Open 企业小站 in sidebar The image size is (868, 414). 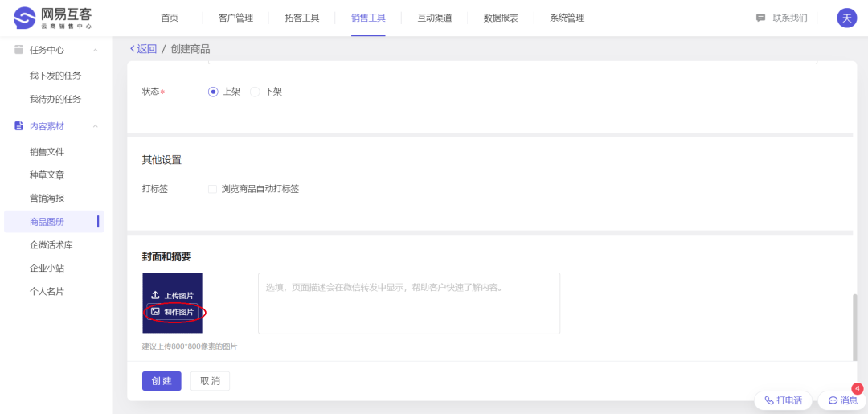tap(47, 268)
